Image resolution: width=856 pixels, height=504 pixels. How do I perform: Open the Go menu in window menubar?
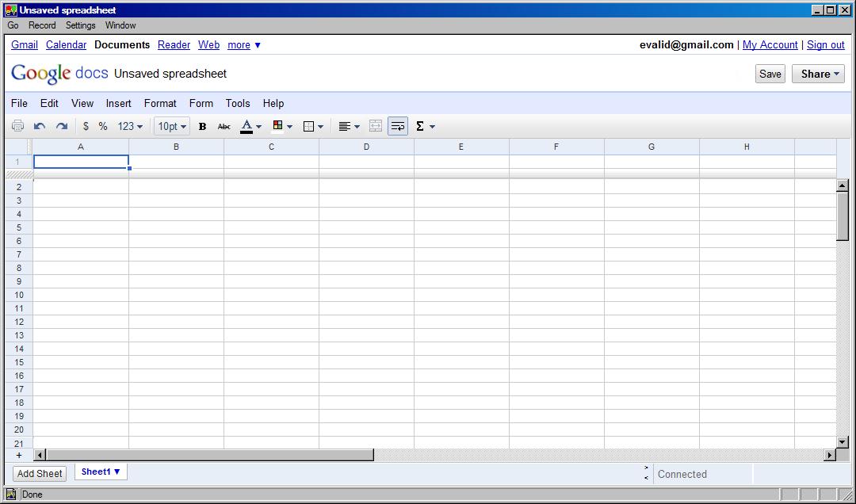(x=13, y=25)
